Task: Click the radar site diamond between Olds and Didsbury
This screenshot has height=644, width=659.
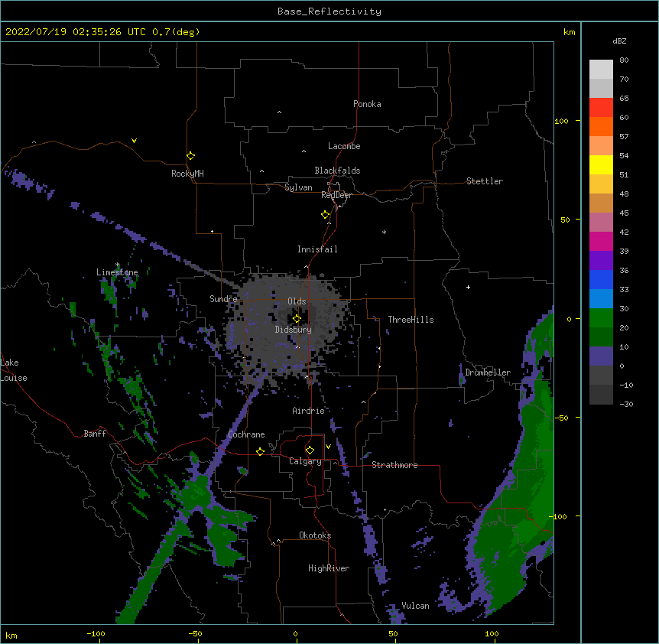Action: 297,319
